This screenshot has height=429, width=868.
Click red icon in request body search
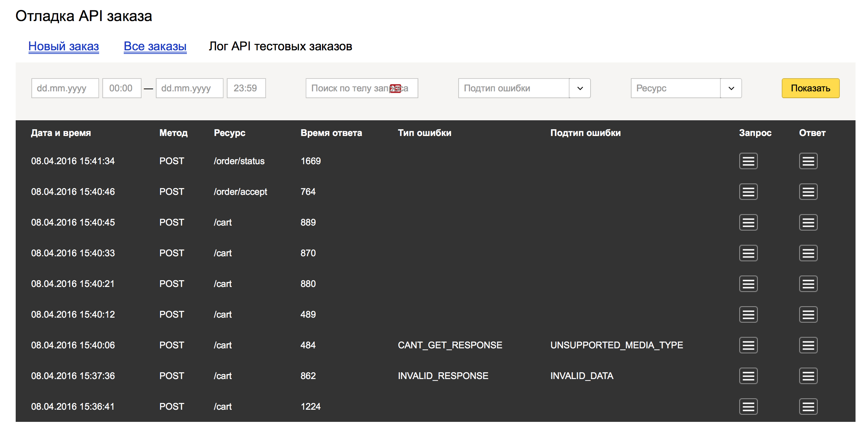[395, 88]
